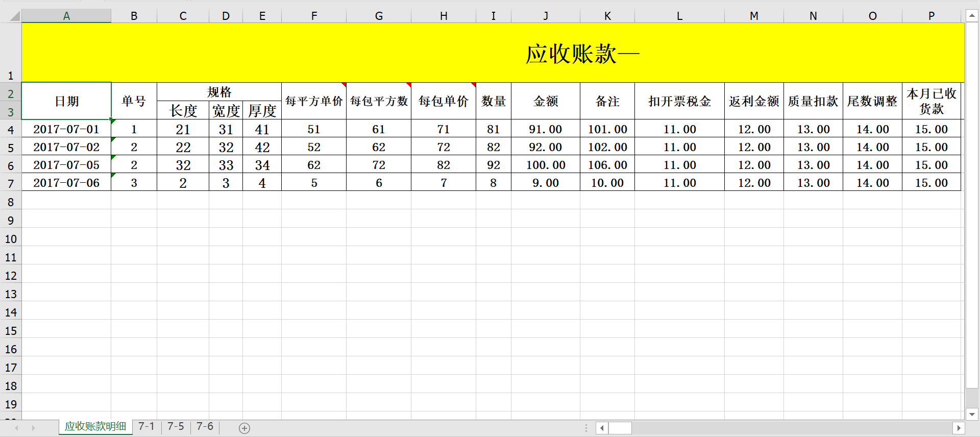Select the cell containing 106.00
This screenshot has width=980, height=437.
pos(607,164)
